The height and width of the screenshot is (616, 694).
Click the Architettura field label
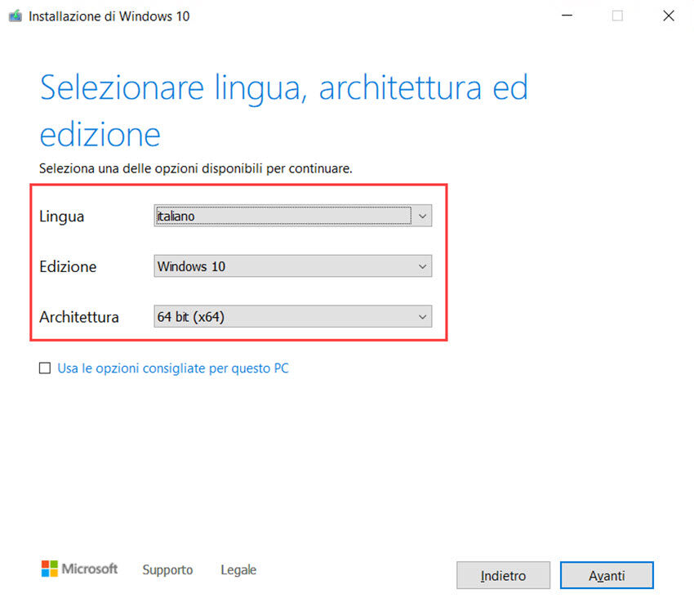[79, 316]
